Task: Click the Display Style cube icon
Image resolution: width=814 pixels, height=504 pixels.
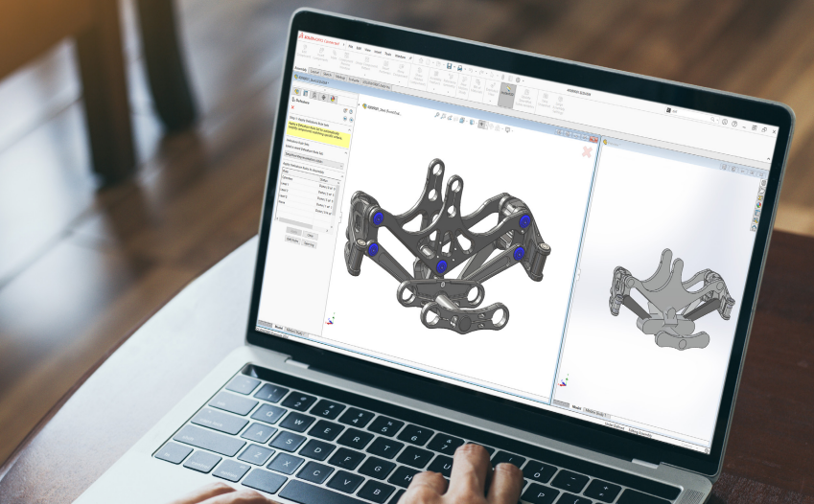Action: [472, 122]
